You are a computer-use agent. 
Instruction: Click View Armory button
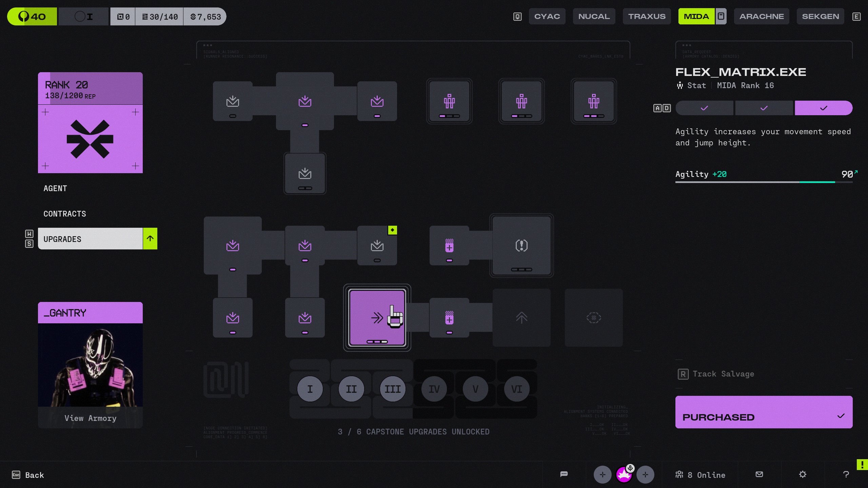(x=90, y=418)
